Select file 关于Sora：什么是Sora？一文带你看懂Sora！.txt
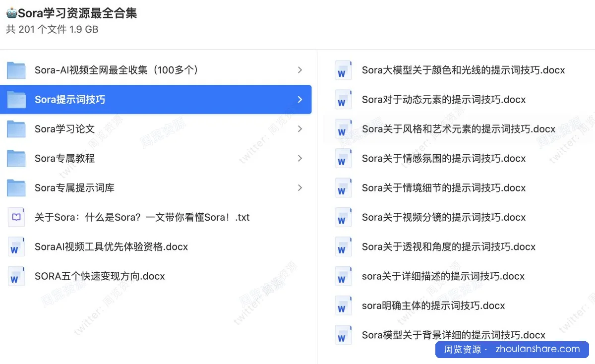 (142, 217)
